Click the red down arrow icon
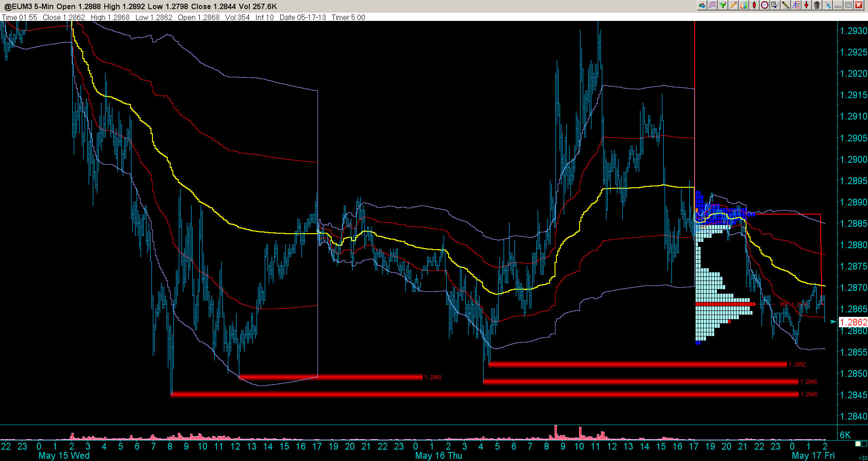The width and height of the screenshot is (868, 461). [807, 5]
